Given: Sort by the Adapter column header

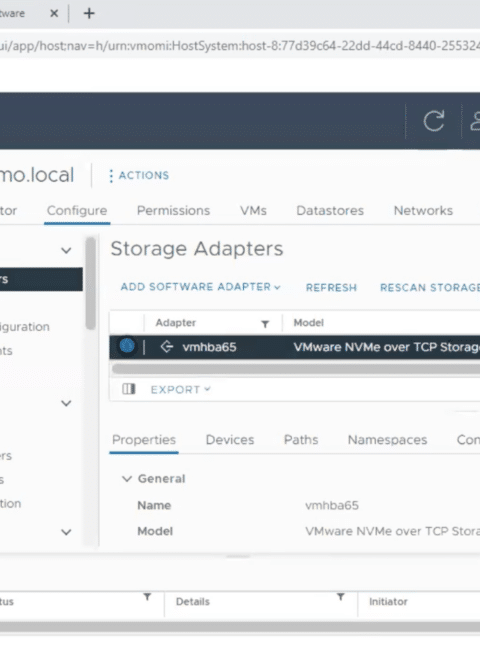Looking at the screenshot, I should pyautogui.click(x=175, y=323).
